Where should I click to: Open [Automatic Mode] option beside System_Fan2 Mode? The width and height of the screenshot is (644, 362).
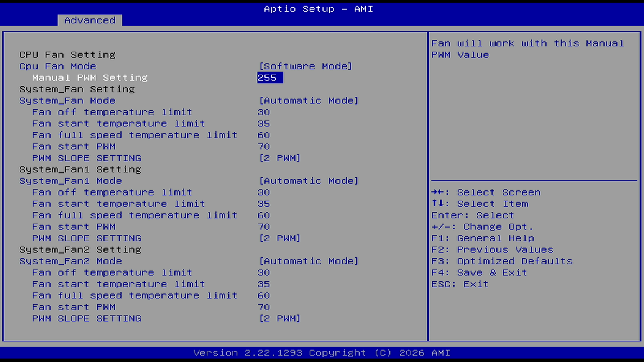click(x=309, y=261)
